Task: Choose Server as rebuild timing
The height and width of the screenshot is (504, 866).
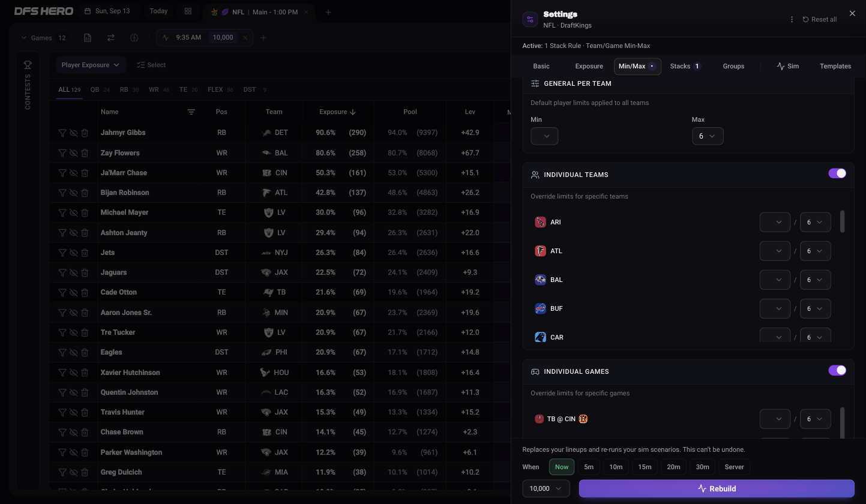Action: point(734,467)
